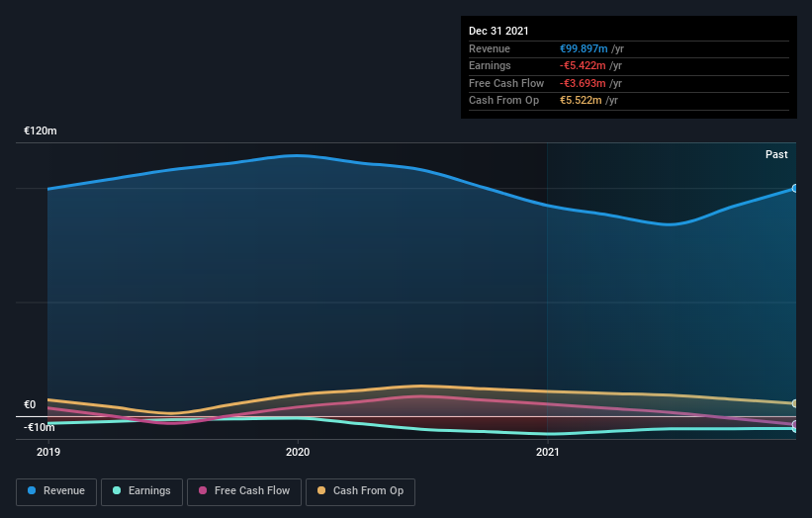The image size is (812, 518).
Task: Click the €120m y-axis label
Action: [40, 130]
